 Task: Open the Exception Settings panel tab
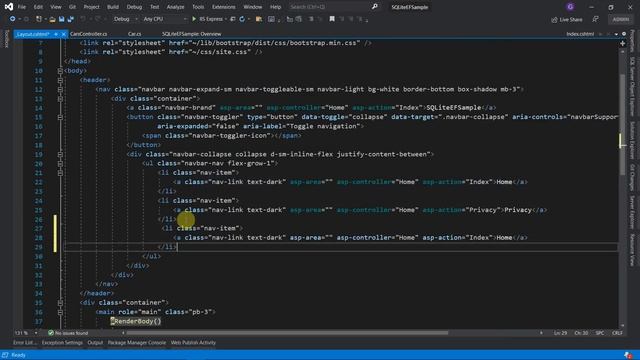[62, 343]
